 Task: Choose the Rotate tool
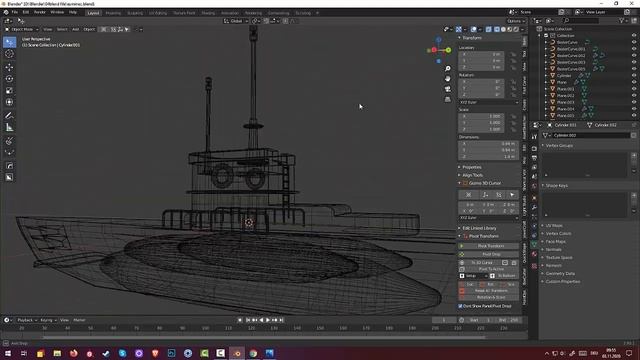pyautogui.click(x=9, y=79)
